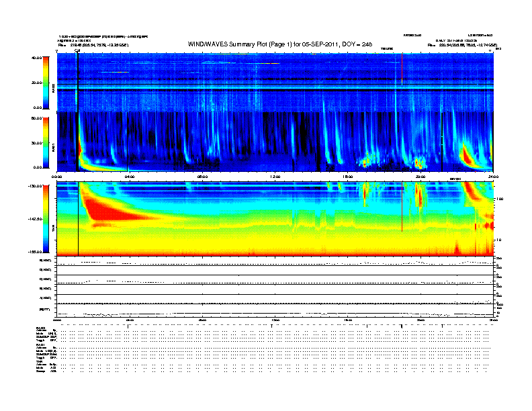Click the RAD1 intensity color bar
The width and height of the screenshot is (532, 411).
(46, 143)
